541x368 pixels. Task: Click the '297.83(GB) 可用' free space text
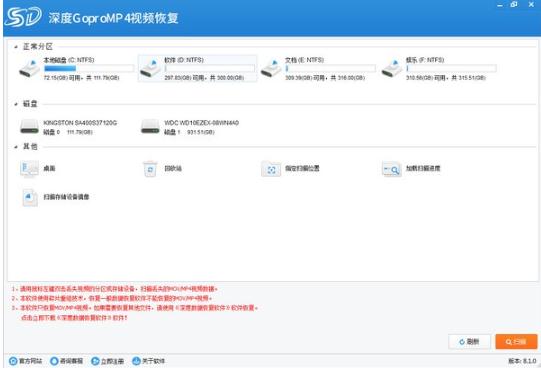184,78
